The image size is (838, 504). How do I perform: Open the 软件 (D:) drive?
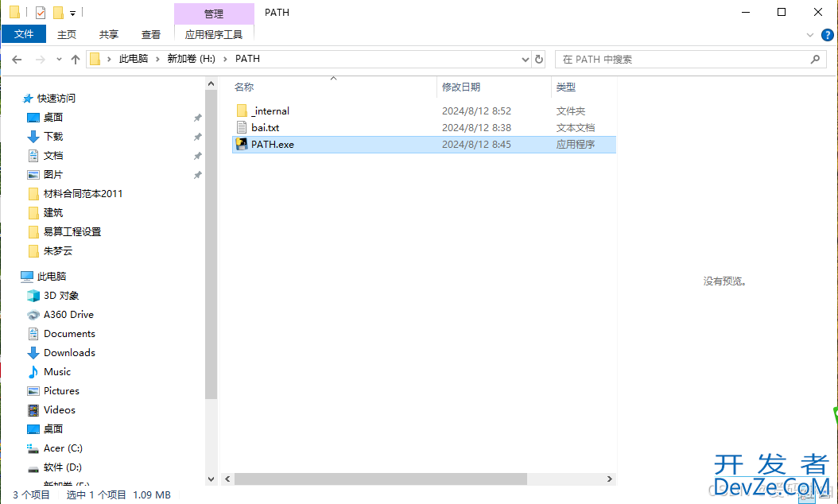[x=63, y=467]
